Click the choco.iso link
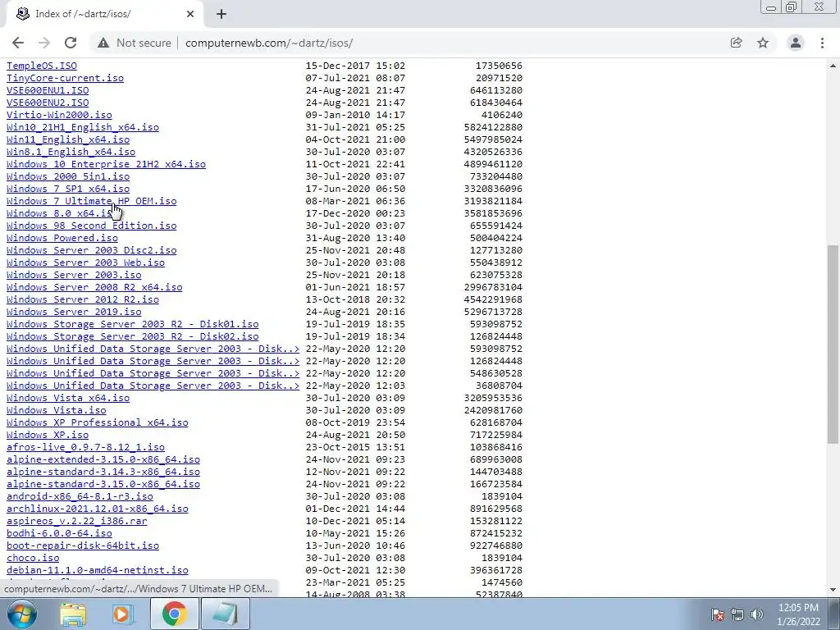Viewport: 840px width, 630px height. point(33,559)
